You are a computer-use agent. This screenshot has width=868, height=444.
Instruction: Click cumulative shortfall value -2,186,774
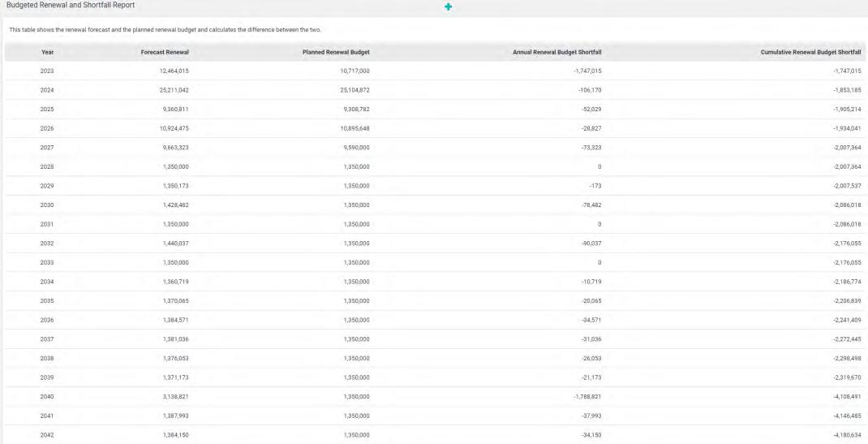[847, 282]
